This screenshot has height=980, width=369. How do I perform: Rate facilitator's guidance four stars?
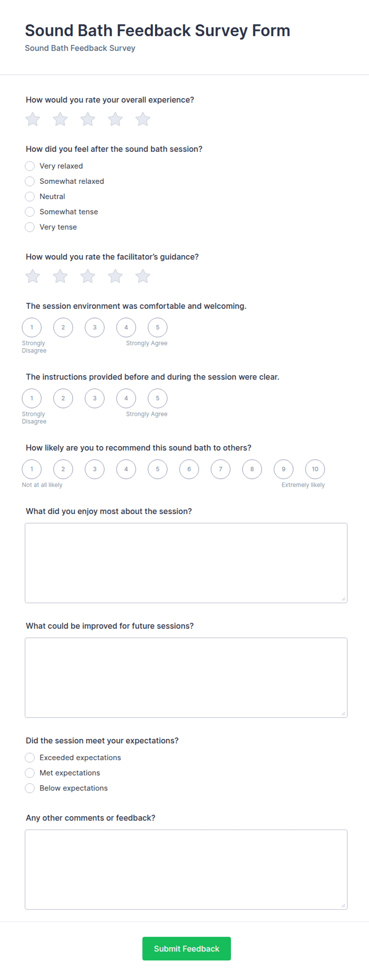click(x=115, y=276)
